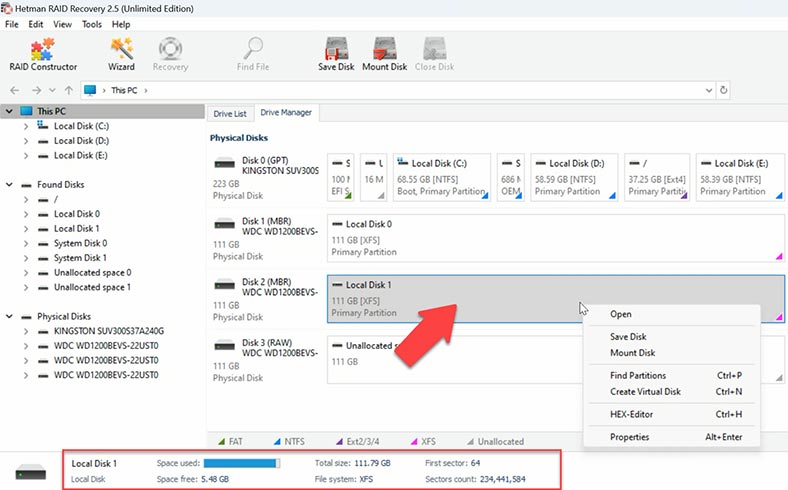
Task: Expand System Disk 0 tree node
Action: click(x=26, y=243)
